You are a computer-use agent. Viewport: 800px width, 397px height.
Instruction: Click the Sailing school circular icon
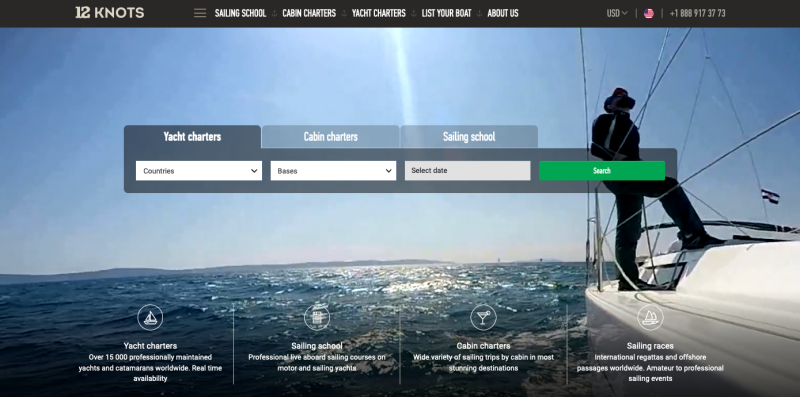pyautogui.click(x=317, y=317)
